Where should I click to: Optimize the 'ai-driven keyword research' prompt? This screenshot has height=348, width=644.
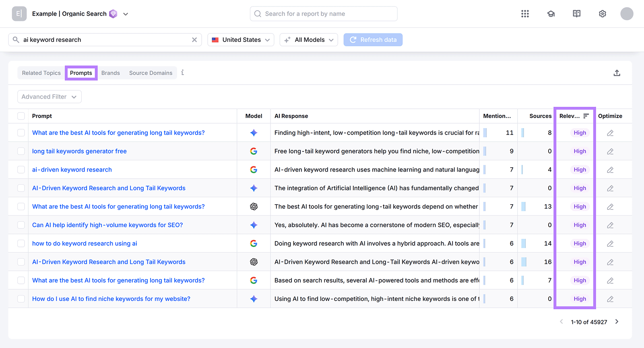click(x=610, y=170)
